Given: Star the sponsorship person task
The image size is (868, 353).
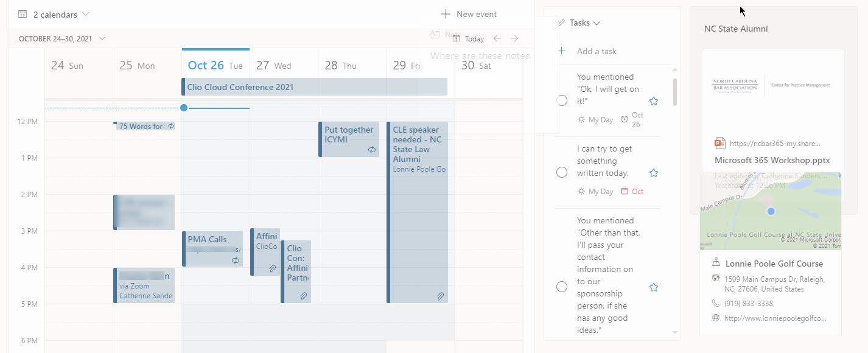Looking at the screenshot, I should [654, 287].
